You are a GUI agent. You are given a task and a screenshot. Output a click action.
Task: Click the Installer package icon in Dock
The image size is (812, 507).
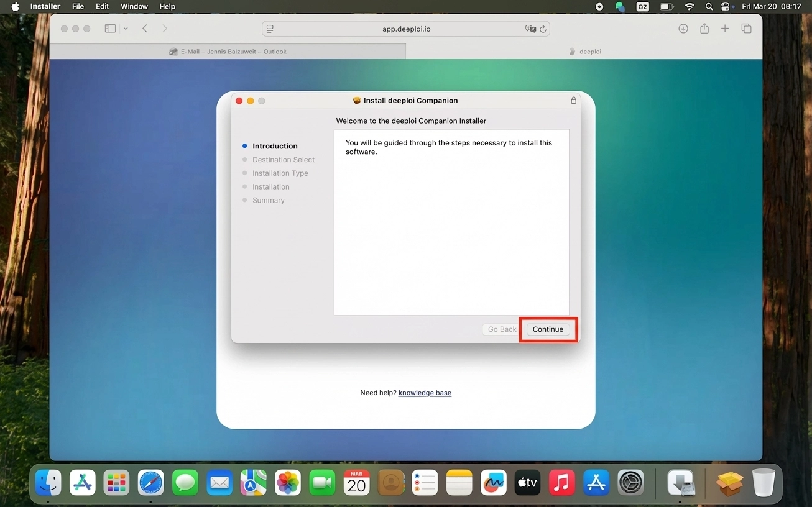680,483
